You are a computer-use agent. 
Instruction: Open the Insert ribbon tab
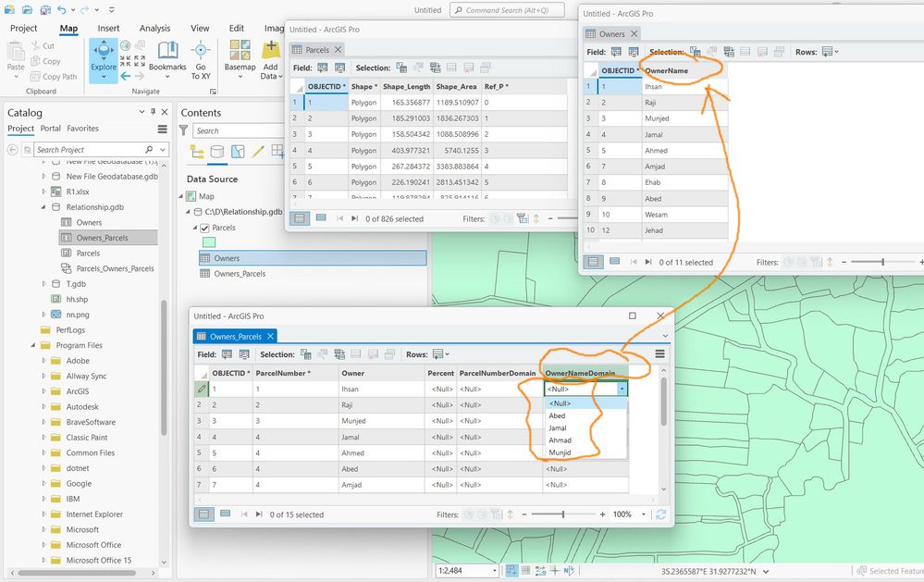108,29
